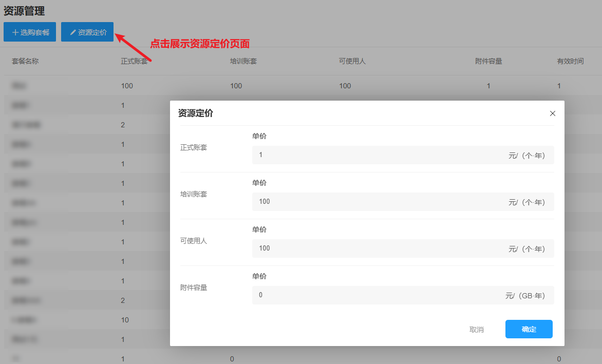Confirm pricing with the 确定 button
The height and width of the screenshot is (364, 602).
pos(529,329)
